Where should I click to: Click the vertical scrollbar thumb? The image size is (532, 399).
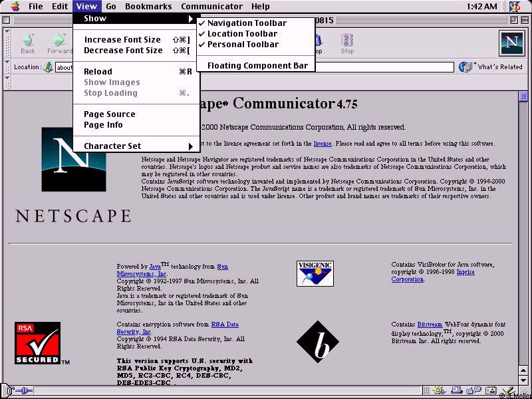point(523,96)
